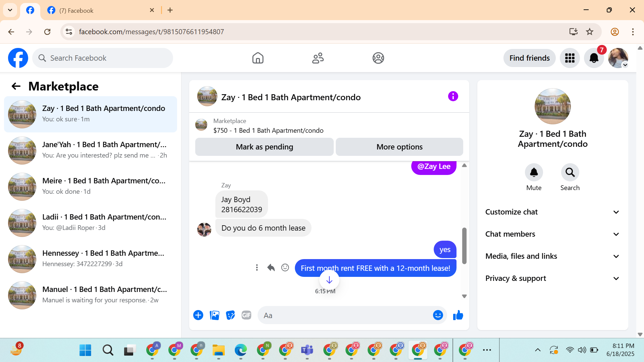
Task: Open the Zay apartment conversation
Action: tap(91, 114)
